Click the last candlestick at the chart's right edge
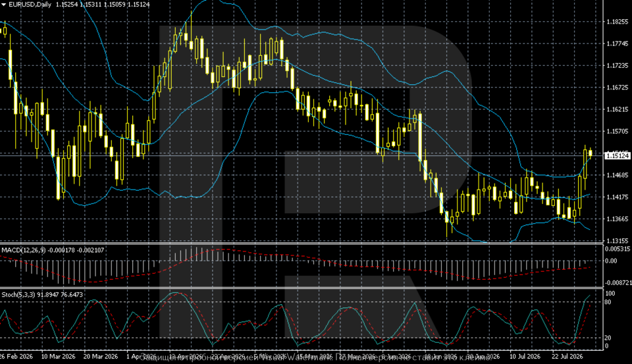632x364 pixels. click(x=591, y=153)
